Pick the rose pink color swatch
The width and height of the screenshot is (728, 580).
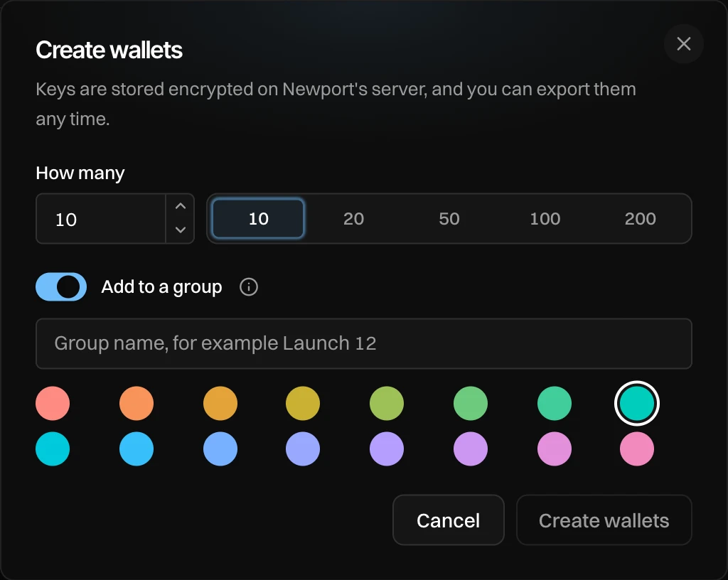(x=637, y=449)
